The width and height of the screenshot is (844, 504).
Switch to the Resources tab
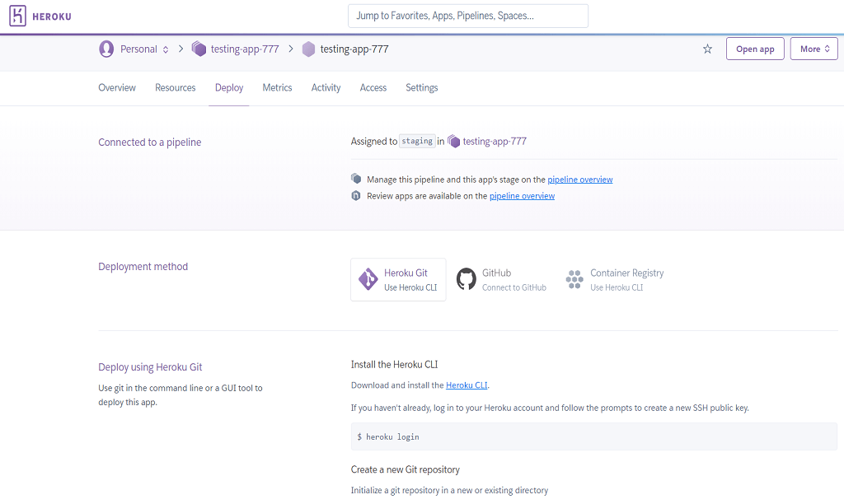click(x=176, y=87)
